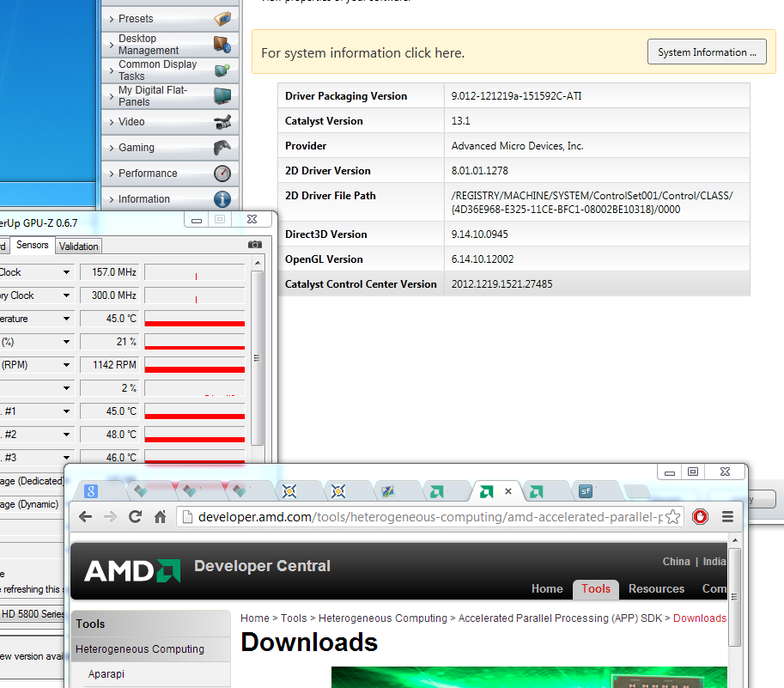Click the Home breadcrumb link
784x688 pixels.
pyautogui.click(x=254, y=618)
